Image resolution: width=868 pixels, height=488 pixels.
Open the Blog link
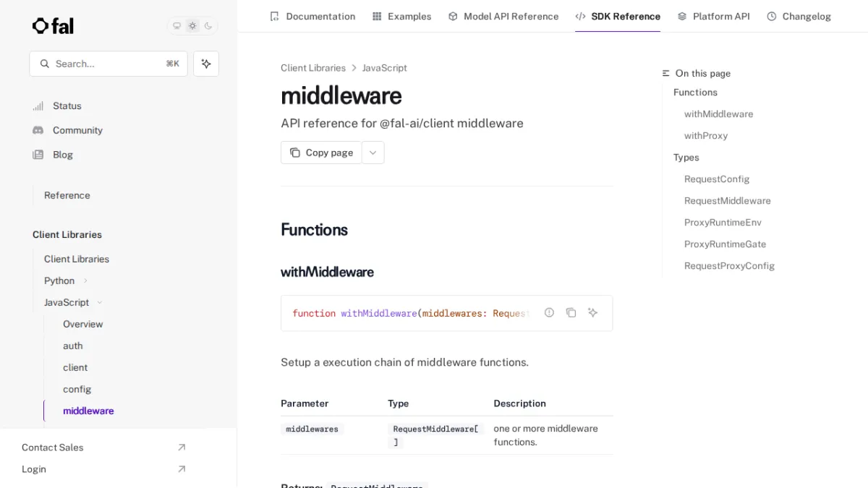pos(63,155)
